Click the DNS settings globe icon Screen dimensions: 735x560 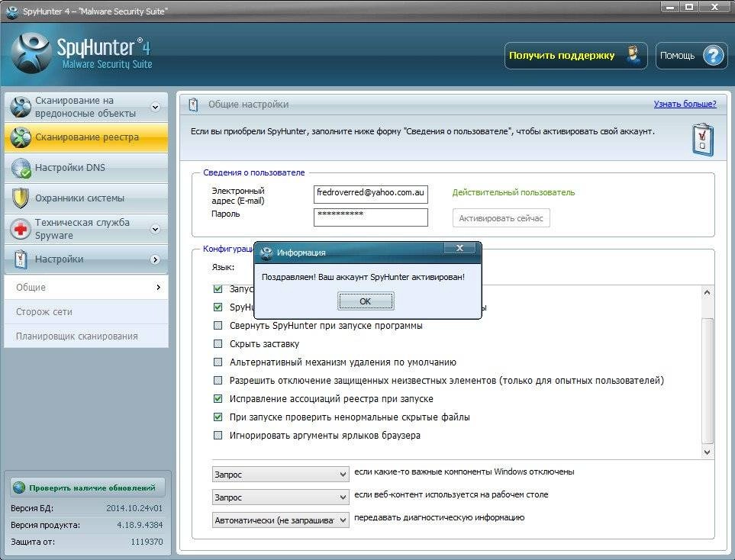pos(21,169)
